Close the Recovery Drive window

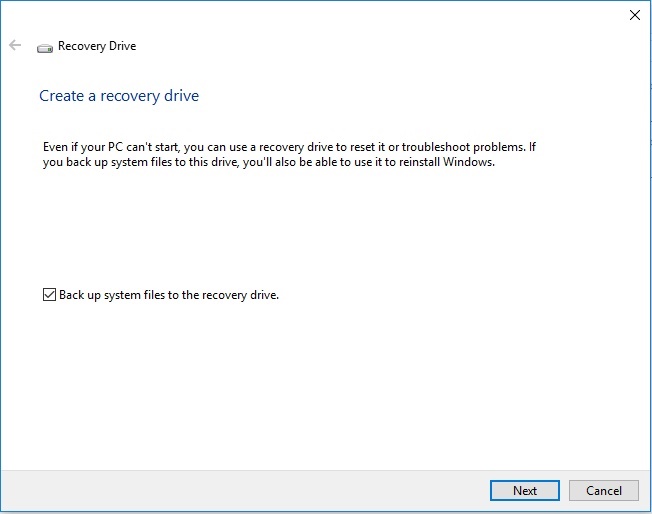(x=635, y=15)
